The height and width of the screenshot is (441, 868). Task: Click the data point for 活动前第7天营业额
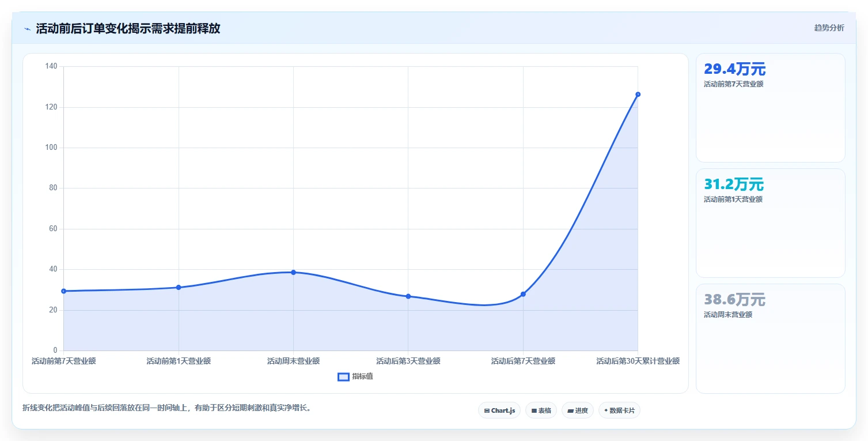64,291
